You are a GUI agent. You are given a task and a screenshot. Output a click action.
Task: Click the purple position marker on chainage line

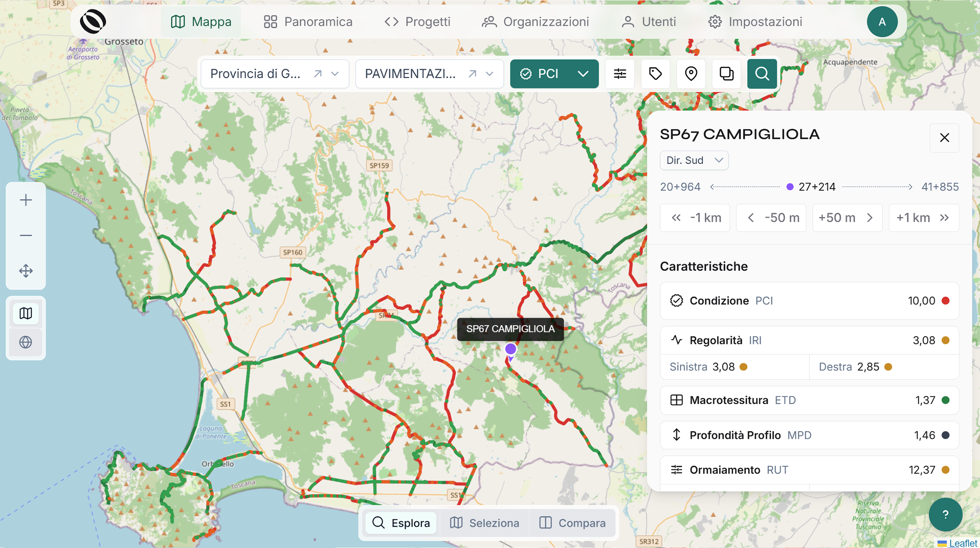(790, 187)
